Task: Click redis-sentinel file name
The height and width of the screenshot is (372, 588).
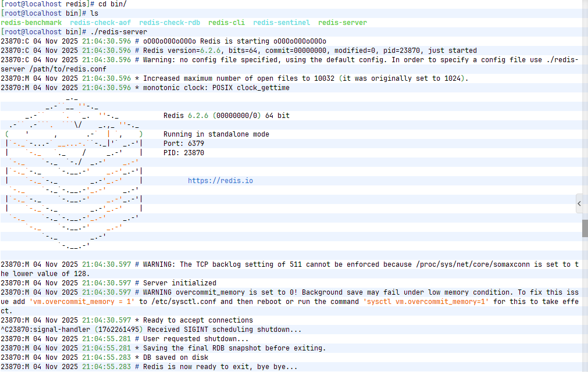Action: click(281, 23)
